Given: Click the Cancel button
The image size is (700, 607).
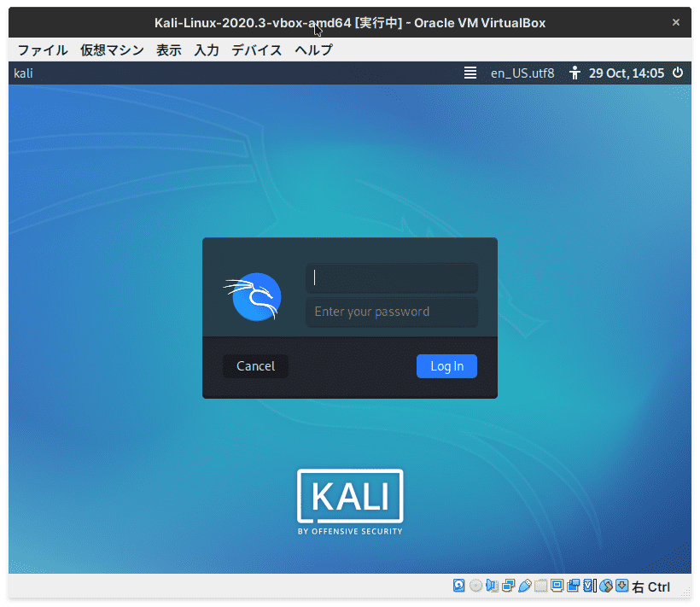Looking at the screenshot, I should tap(255, 366).
